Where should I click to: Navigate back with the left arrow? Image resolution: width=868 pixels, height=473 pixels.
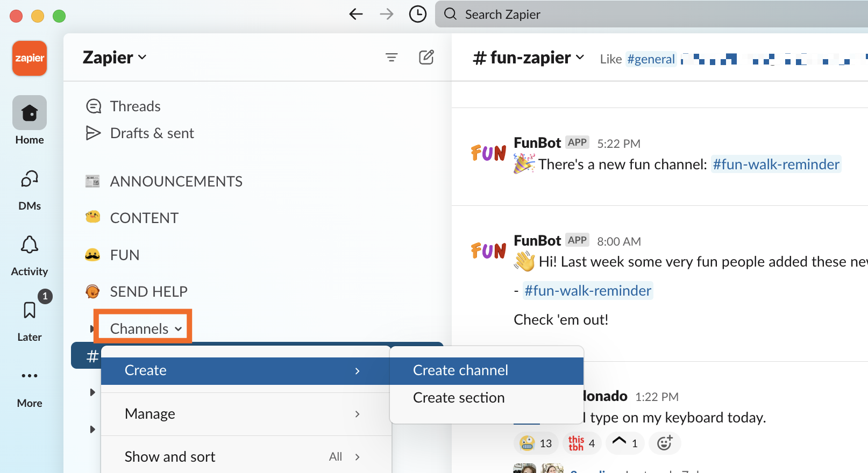pos(356,14)
